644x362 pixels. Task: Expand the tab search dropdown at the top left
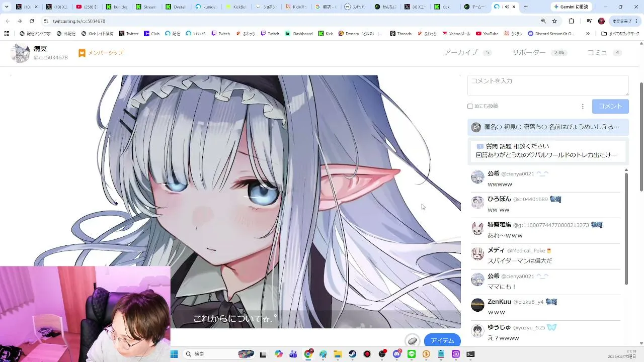tap(7, 7)
